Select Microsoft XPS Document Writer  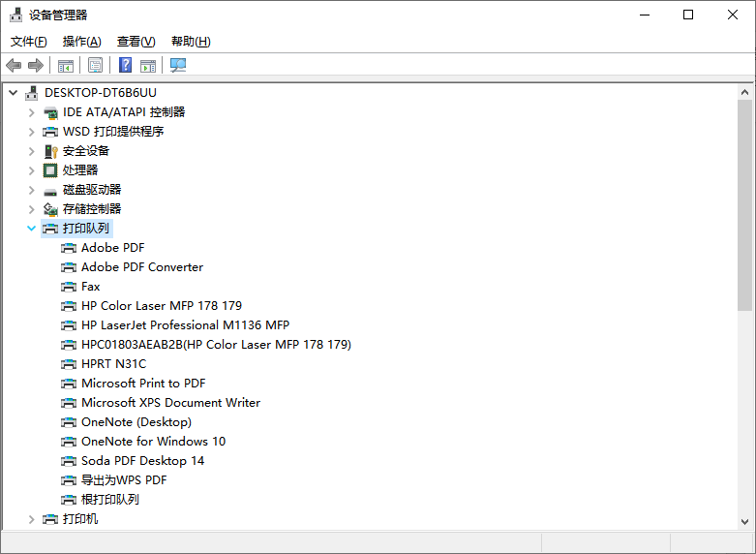[170, 403]
